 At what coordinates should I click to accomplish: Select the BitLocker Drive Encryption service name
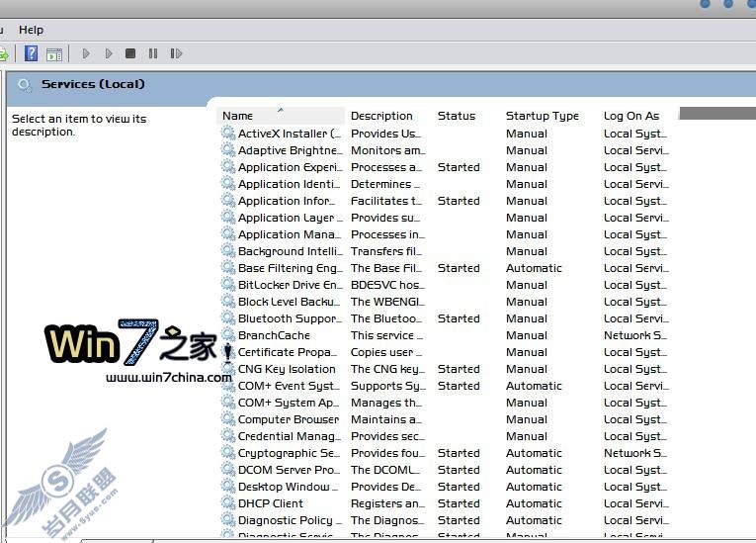pos(290,285)
